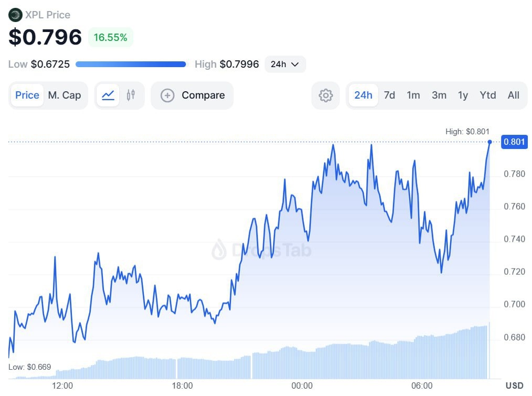Click the 0.801 current price label
This screenshot has height=396, width=532.
pyautogui.click(x=514, y=142)
